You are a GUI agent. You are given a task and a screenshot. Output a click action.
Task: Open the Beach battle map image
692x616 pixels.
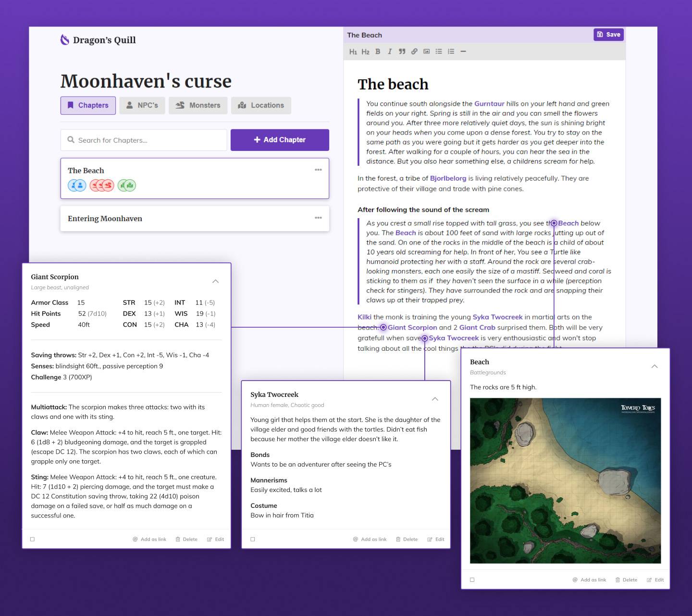click(565, 480)
